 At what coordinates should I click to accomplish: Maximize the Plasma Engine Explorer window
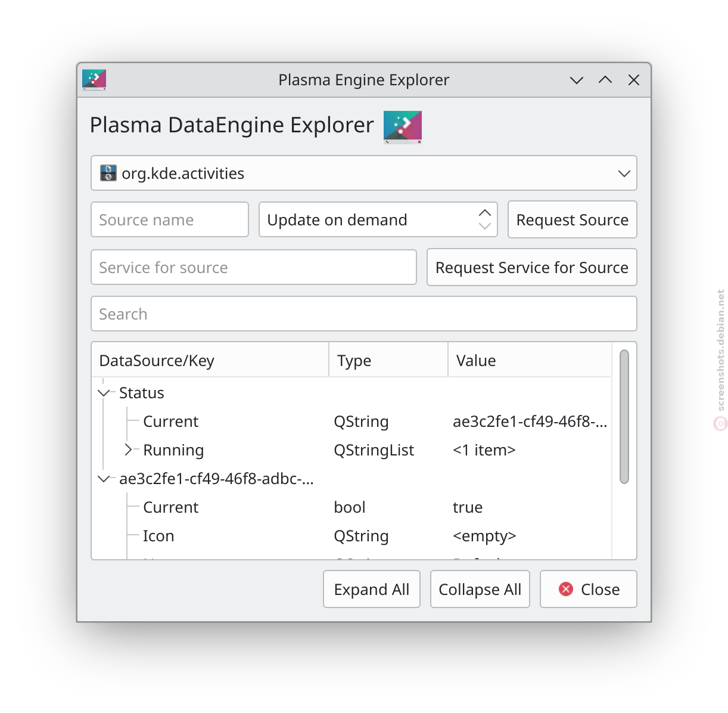tap(605, 80)
